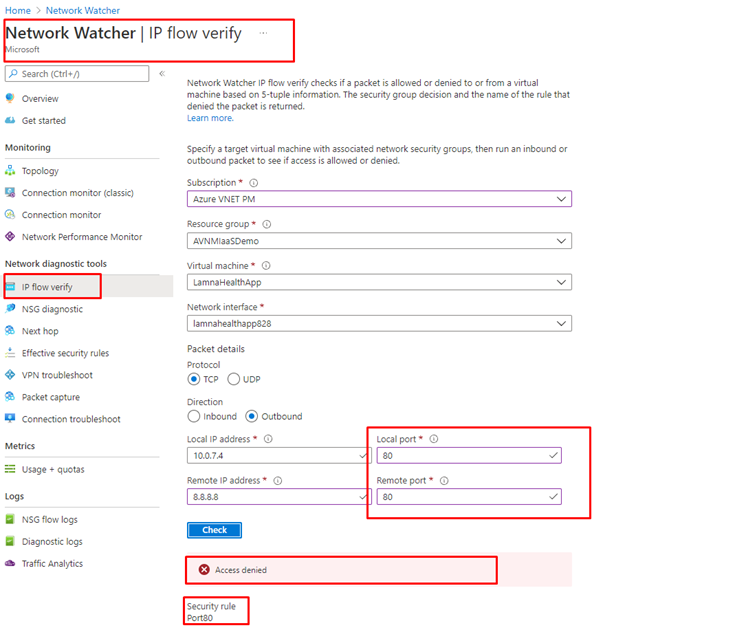Click the info icon beside Remote IP address
746x641 pixels.
tap(278, 481)
